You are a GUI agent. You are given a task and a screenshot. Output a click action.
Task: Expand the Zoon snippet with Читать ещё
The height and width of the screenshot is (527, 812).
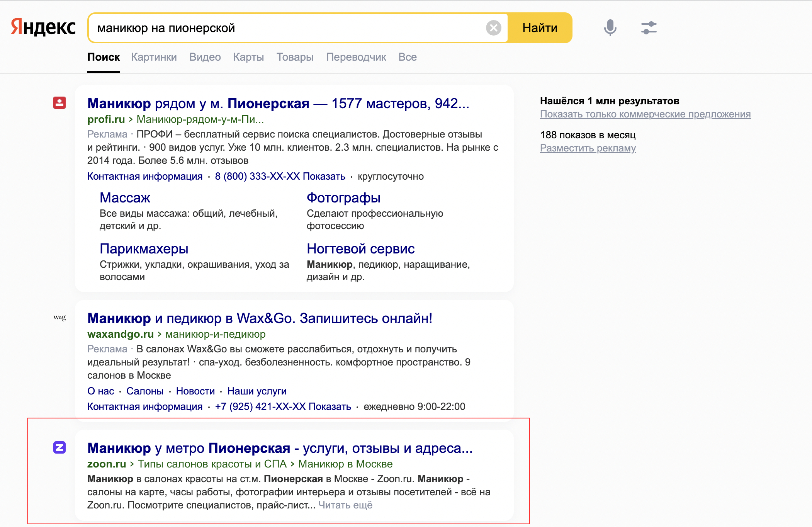click(345, 505)
